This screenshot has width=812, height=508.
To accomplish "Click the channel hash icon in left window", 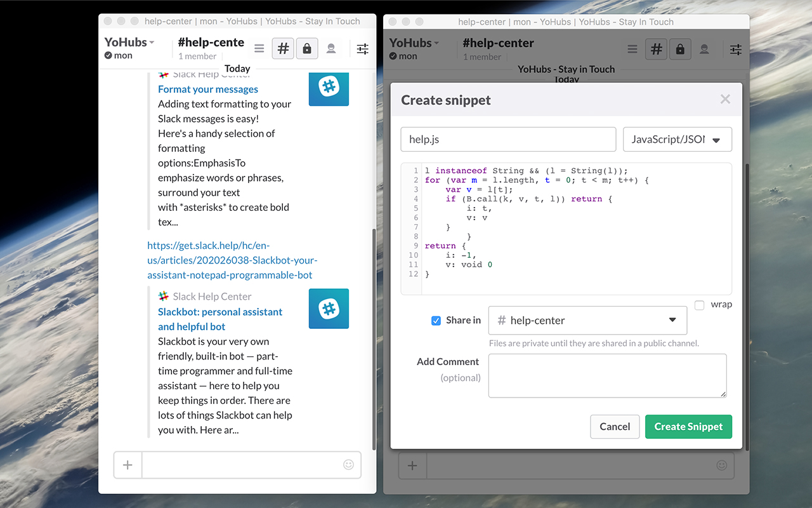I will point(283,48).
